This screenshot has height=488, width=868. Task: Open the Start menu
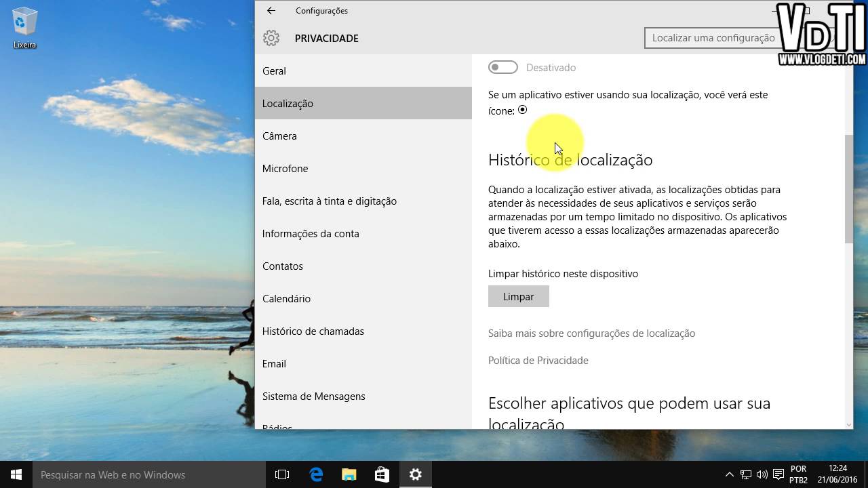14,474
